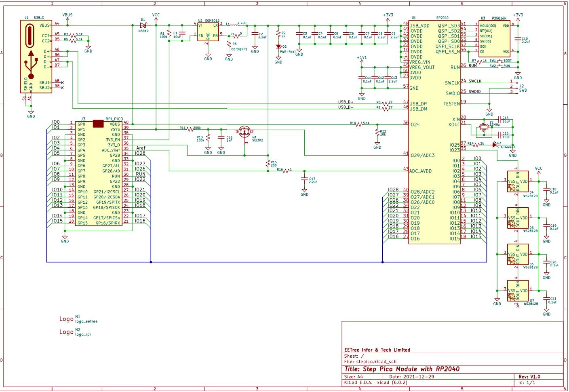Click 'Id: 1/1' in title block
Screen dimensions: 569x392
click(x=527, y=382)
